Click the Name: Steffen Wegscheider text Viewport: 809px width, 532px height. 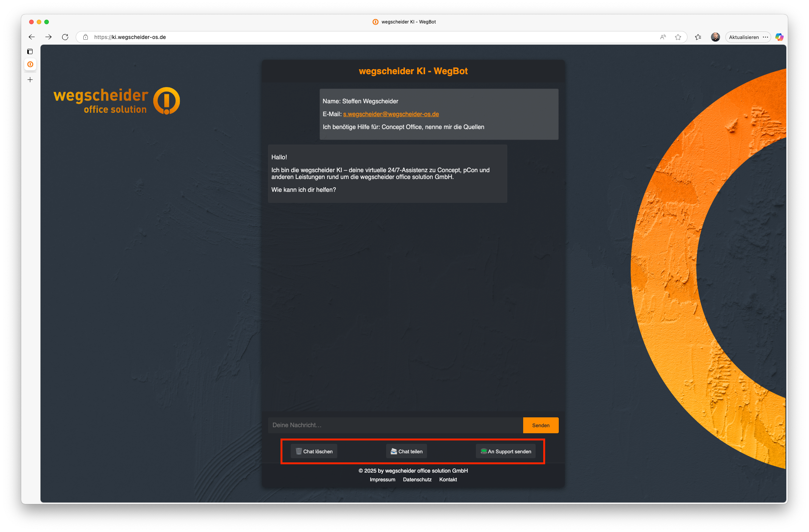coord(360,101)
